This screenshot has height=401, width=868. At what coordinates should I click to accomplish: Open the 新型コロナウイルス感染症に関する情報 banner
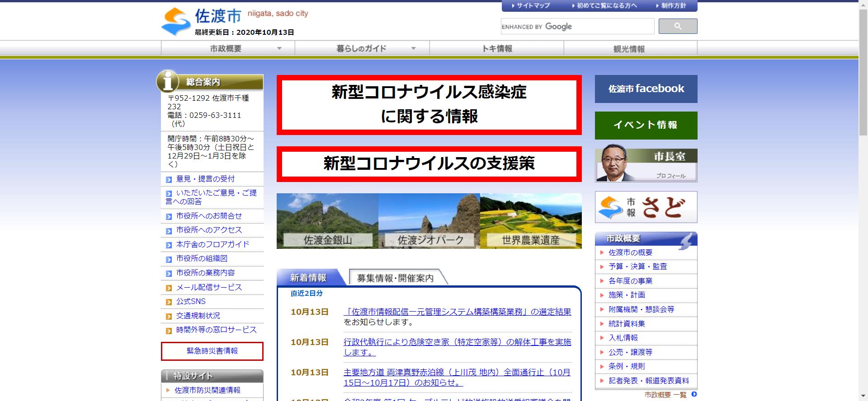pos(429,105)
